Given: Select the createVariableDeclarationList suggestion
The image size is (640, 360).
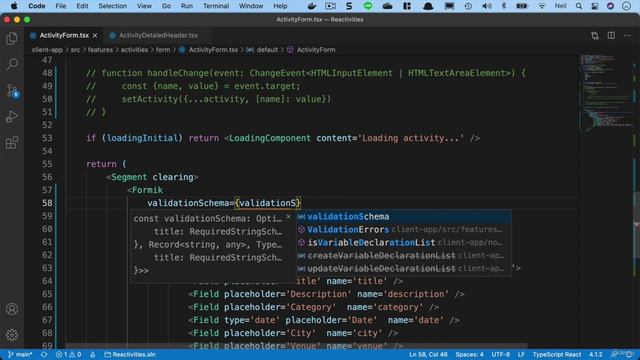Looking at the screenshot, I should [x=404, y=256].
